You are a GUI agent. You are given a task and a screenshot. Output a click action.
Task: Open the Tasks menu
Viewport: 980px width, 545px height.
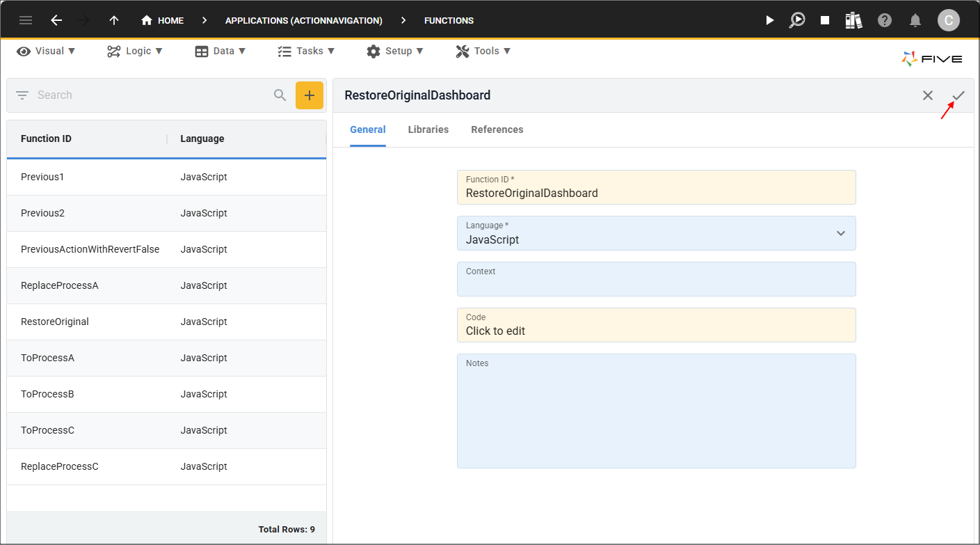coord(306,51)
